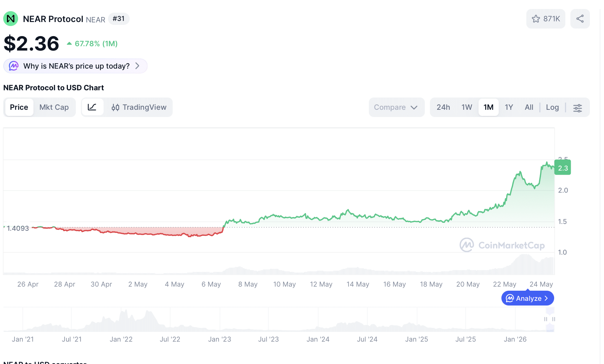Switch to the line chart view icon
The height and width of the screenshot is (364, 604).
[92, 107]
